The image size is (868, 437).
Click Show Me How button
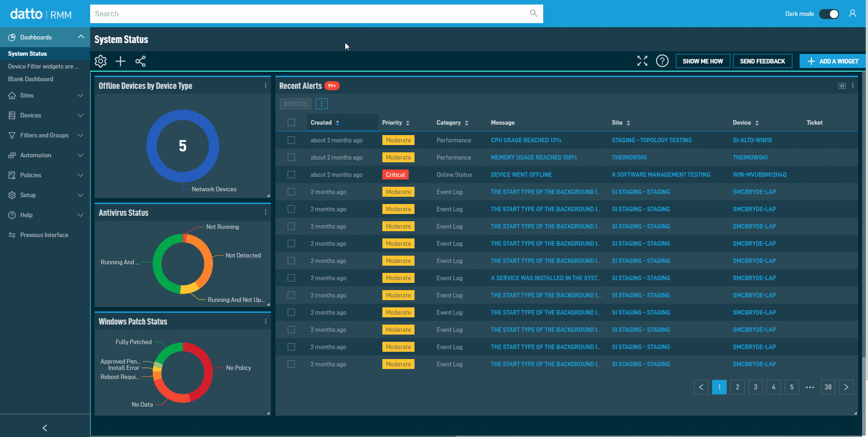703,61
